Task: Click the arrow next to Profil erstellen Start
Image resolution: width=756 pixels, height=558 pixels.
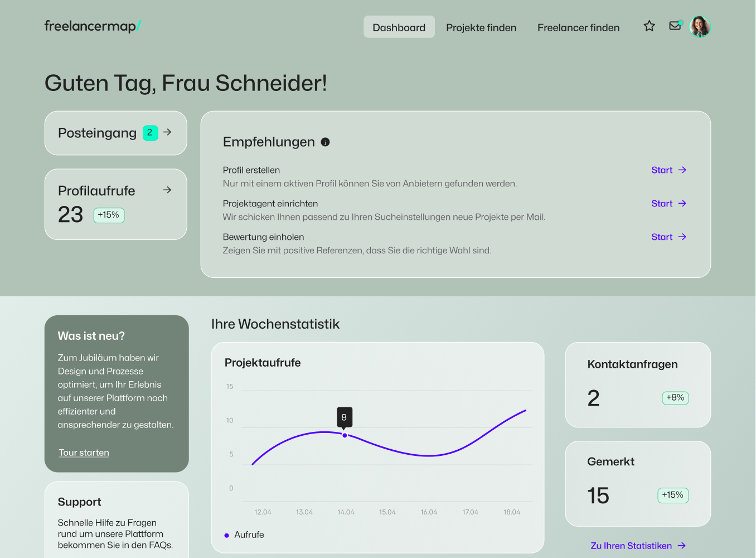Action: 682,170
